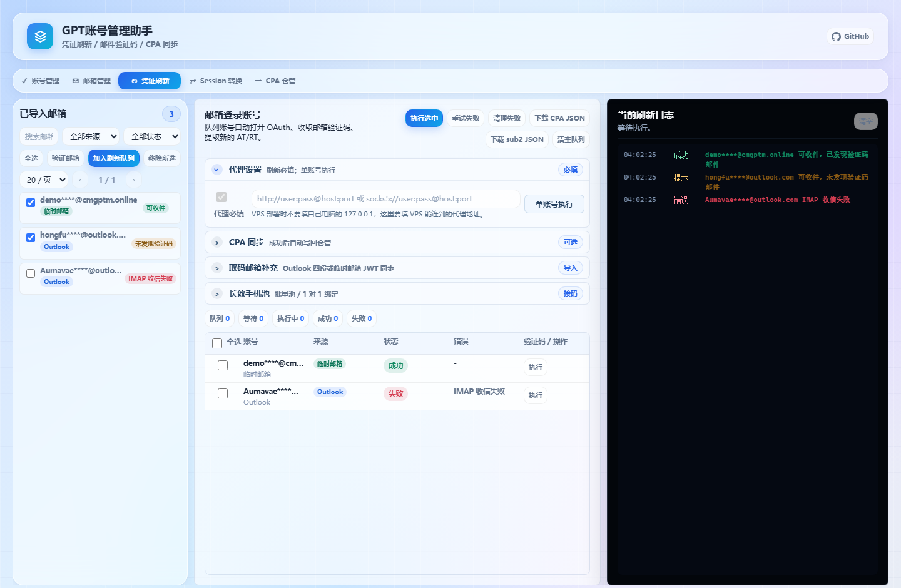Select the 失败 0 filter chip
901x588 pixels.
(x=362, y=318)
